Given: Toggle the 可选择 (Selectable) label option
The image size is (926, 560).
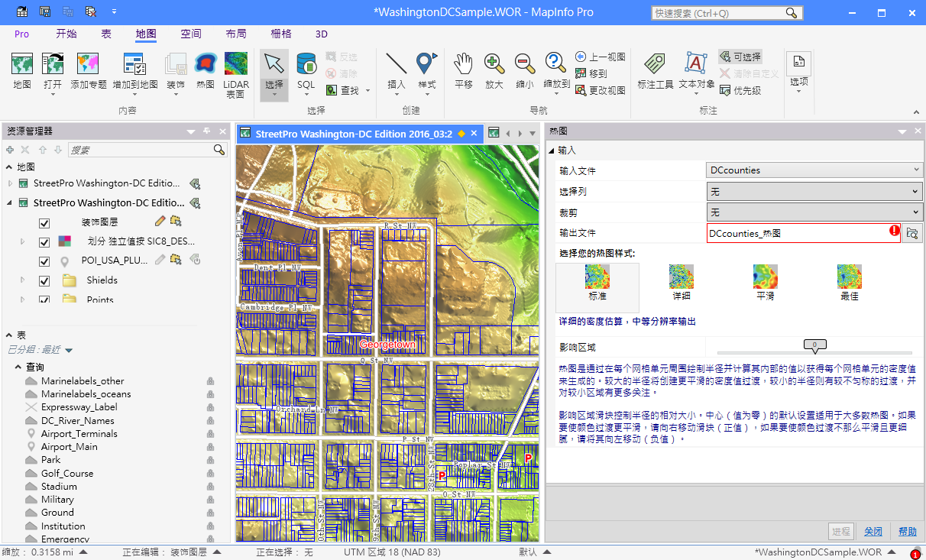Looking at the screenshot, I should tap(740, 57).
